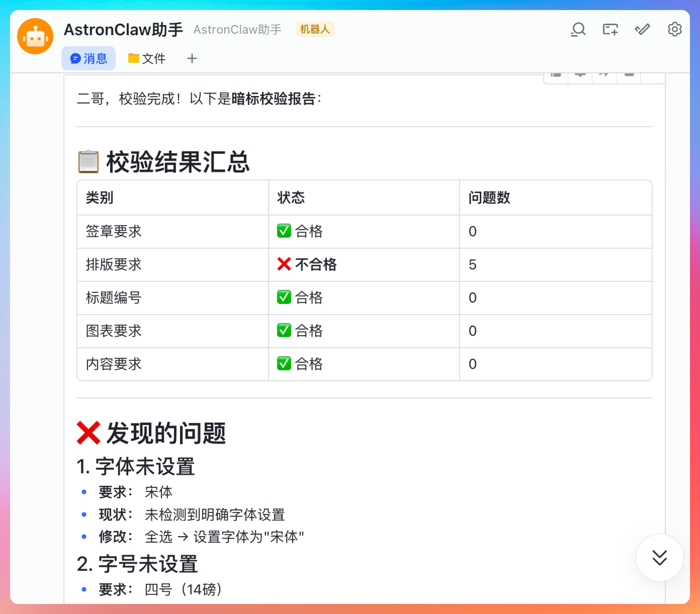
Task: Click the heading 1. 字体未设置
Action: 136,467
